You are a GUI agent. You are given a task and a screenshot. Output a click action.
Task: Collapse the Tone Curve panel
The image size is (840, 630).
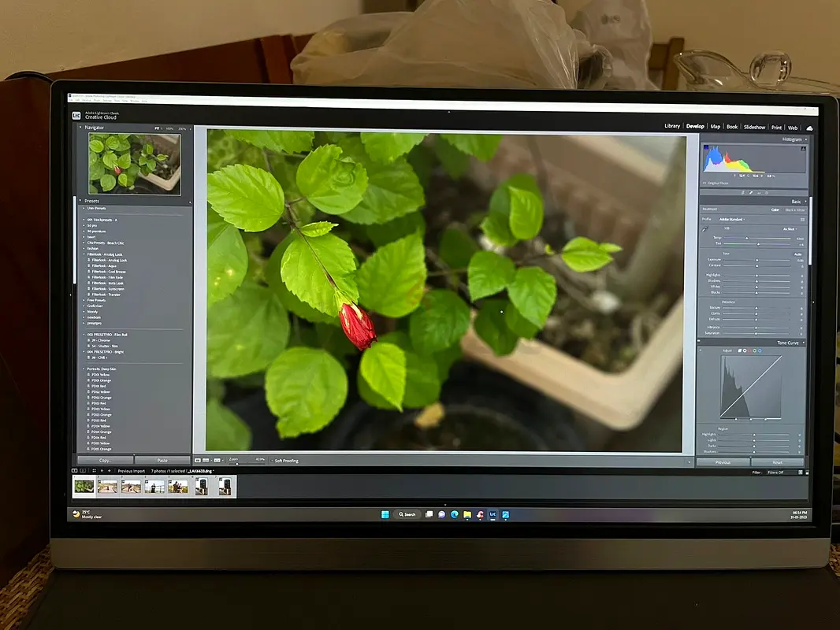803,343
